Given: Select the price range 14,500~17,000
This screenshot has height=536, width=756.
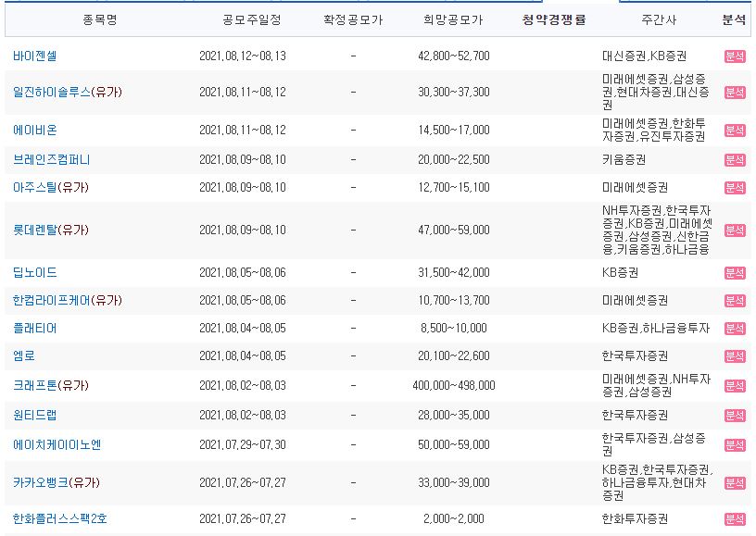Looking at the screenshot, I should [x=454, y=130].
